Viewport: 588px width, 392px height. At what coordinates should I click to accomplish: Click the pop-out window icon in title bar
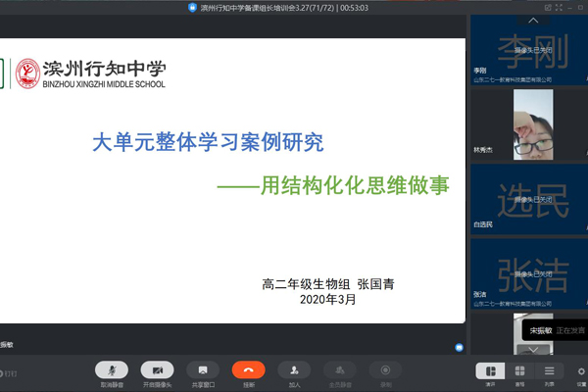(x=548, y=8)
